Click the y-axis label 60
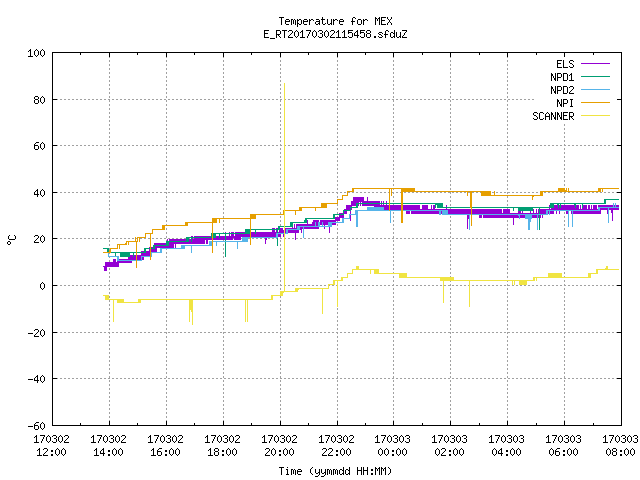Screen dimensions: 640x480 (x=39, y=146)
